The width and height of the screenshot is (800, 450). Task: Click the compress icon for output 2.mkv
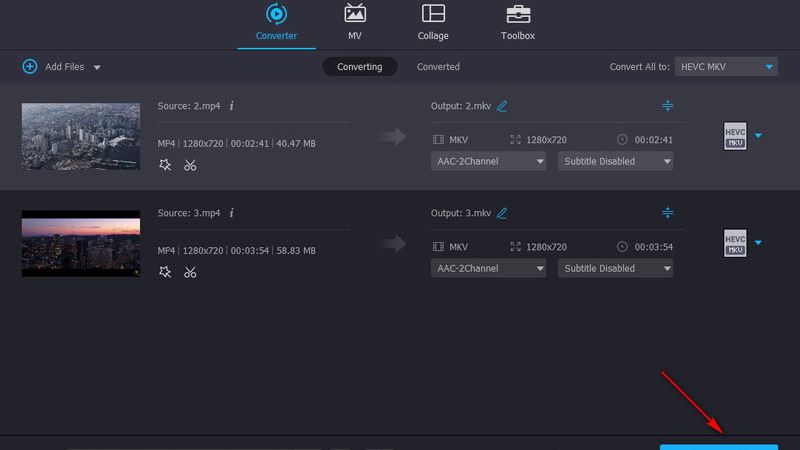pyautogui.click(x=667, y=106)
